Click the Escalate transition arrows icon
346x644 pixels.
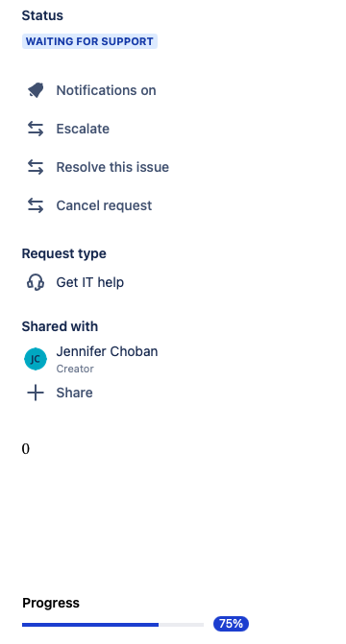point(36,129)
